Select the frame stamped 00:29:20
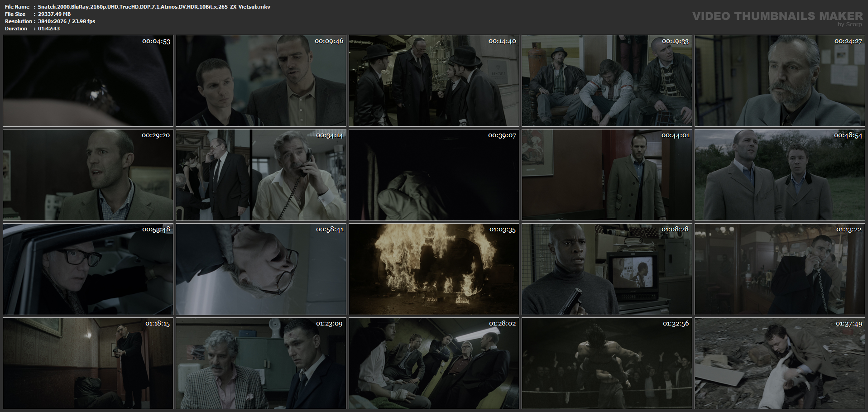The image size is (868, 412). (88, 175)
